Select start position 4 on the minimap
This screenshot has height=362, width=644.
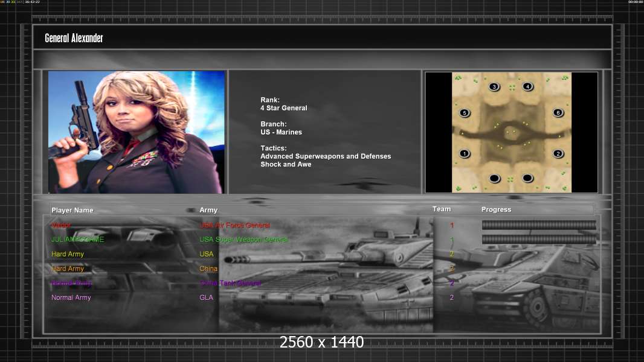tap(527, 86)
